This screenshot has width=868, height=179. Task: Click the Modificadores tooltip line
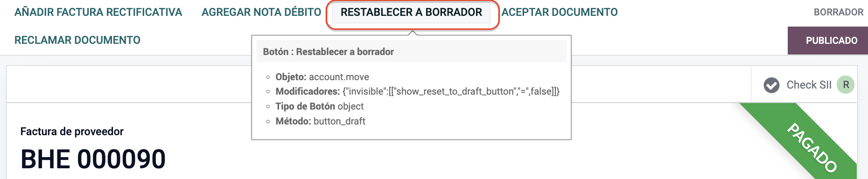pyautogui.click(x=417, y=91)
